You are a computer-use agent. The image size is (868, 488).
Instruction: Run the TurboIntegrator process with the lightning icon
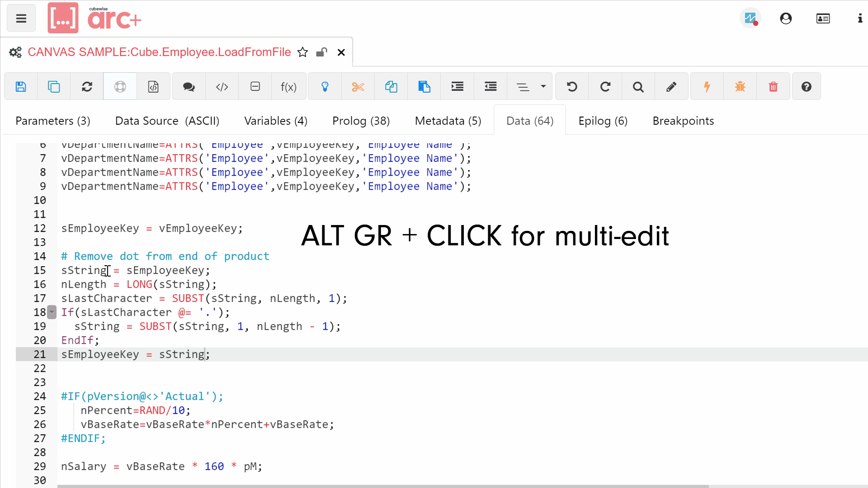click(707, 86)
